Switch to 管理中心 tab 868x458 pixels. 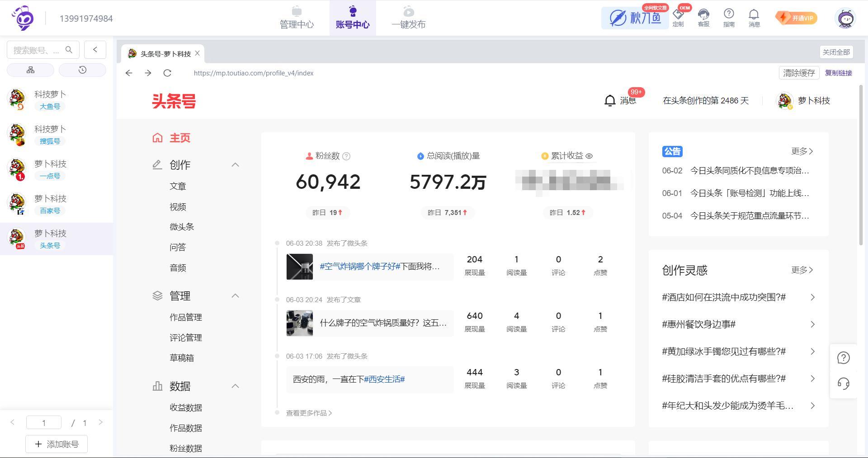pyautogui.click(x=297, y=18)
